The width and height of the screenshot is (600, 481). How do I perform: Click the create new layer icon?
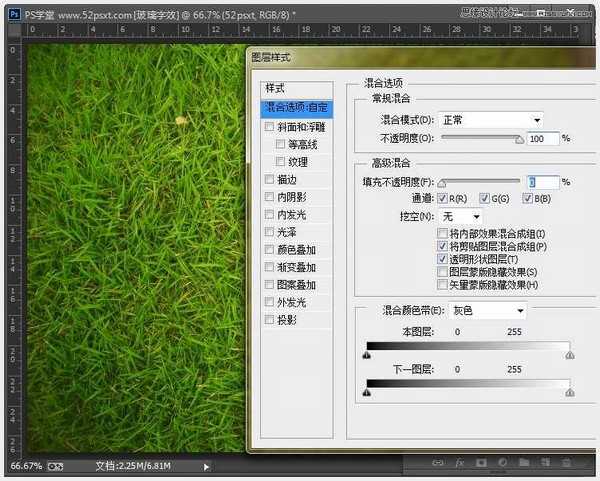545,465
